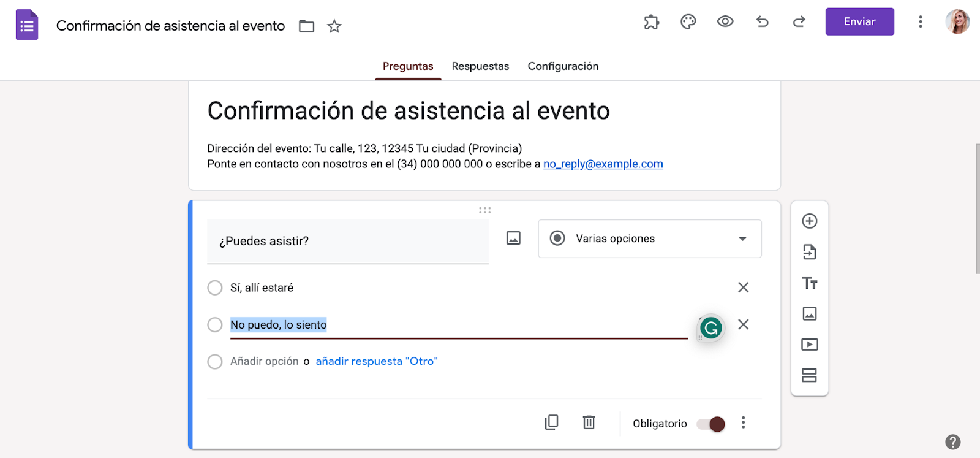
Task: Open Google account profile picture
Action: coord(957,22)
